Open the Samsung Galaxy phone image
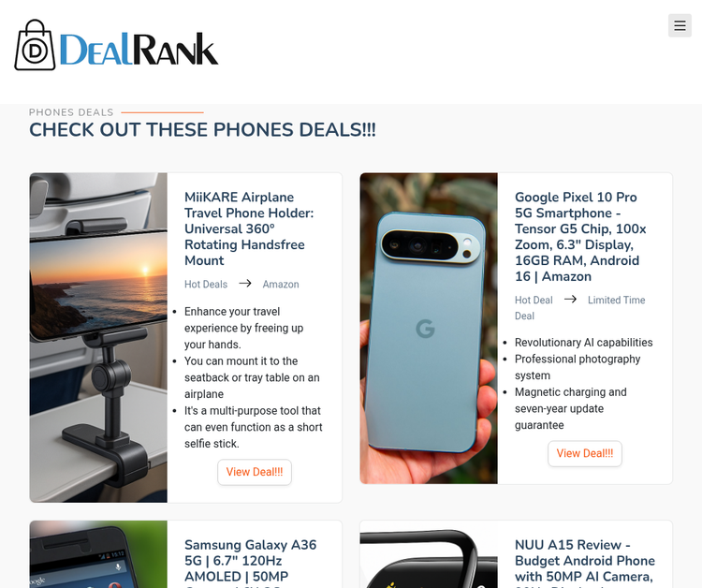The height and width of the screenshot is (588, 702). [98, 554]
